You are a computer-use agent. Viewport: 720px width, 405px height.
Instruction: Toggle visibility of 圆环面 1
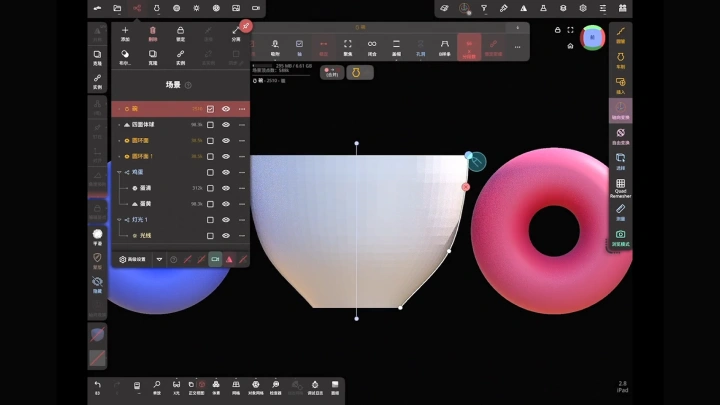pyautogui.click(x=226, y=157)
